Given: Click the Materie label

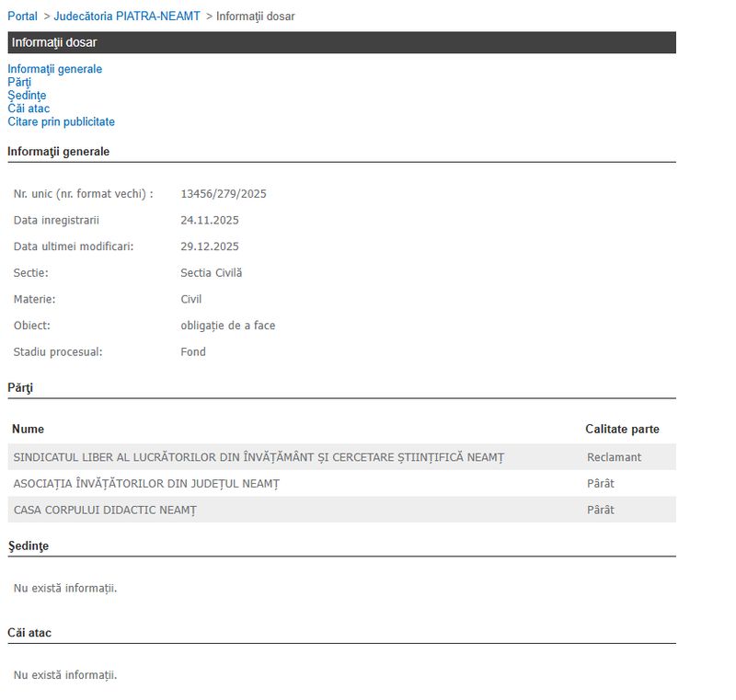Looking at the screenshot, I should pos(34,299).
